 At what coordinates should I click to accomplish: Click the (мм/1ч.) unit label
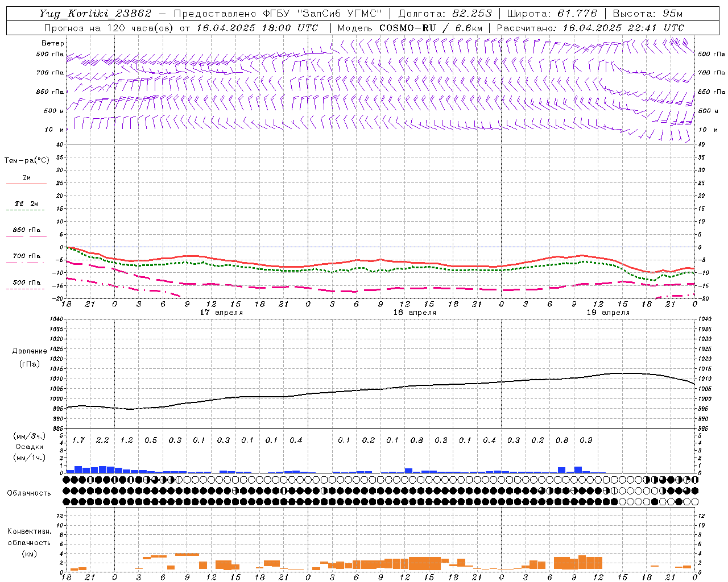coord(29,458)
